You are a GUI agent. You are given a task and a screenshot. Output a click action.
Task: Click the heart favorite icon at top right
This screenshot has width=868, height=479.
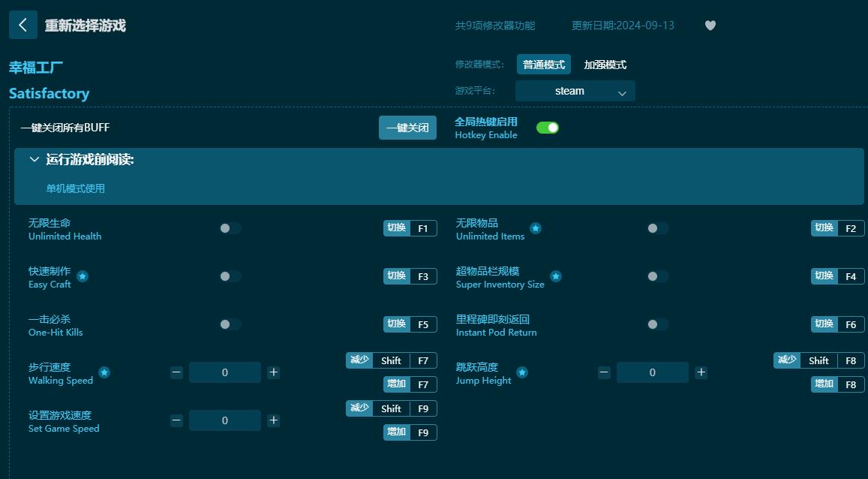click(x=709, y=25)
